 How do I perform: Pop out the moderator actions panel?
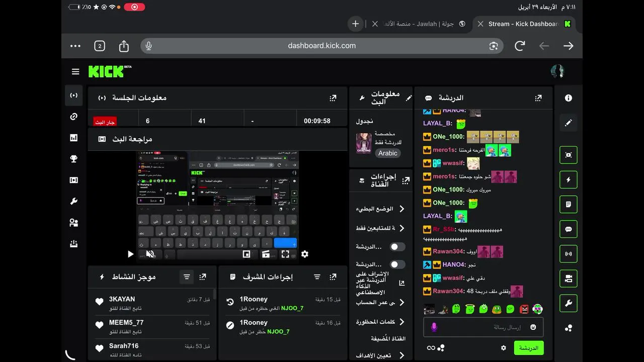pos(333,277)
